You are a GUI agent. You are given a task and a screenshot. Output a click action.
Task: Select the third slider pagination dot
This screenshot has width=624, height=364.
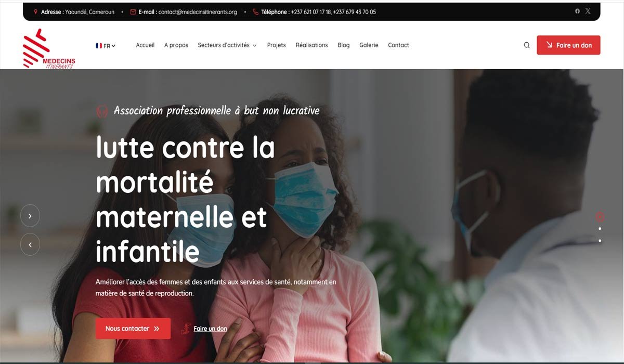pyautogui.click(x=600, y=241)
